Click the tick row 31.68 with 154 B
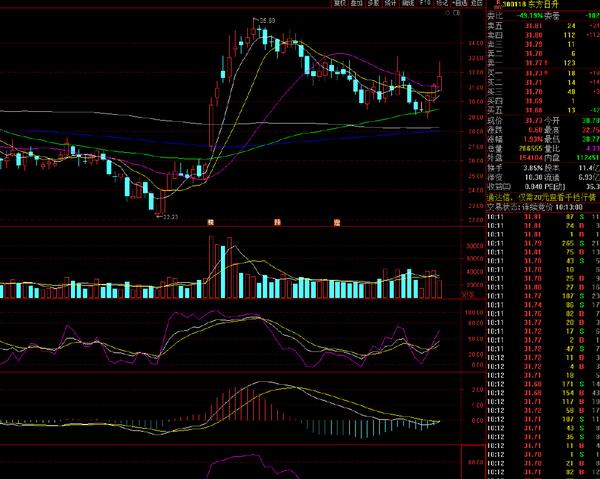 pos(543,393)
